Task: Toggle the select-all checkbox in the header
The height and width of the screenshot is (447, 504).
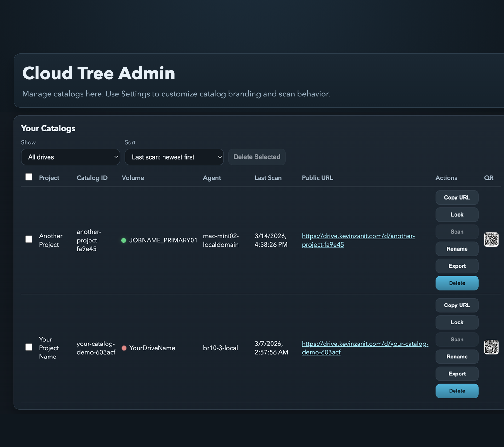Action: click(29, 177)
